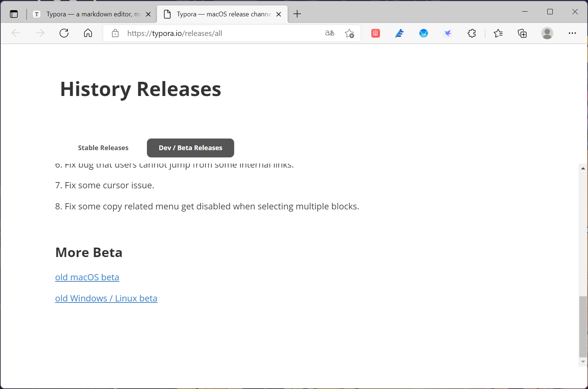Switch to Stable Releases tab
The image size is (588, 389).
(x=103, y=148)
